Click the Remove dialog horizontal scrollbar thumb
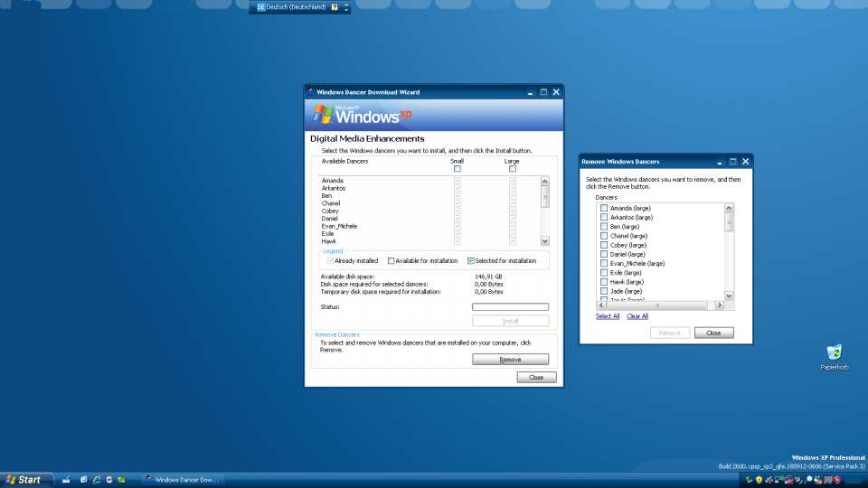The image size is (868, 488). (656, 305)
